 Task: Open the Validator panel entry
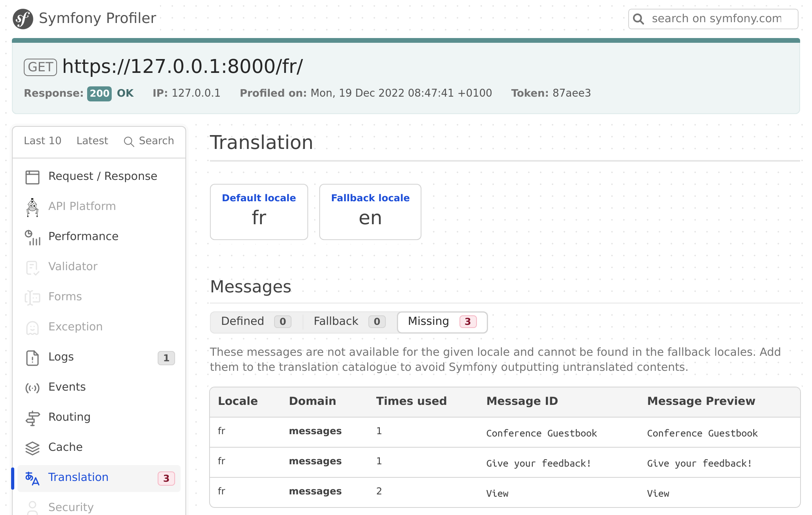point(73,267)
